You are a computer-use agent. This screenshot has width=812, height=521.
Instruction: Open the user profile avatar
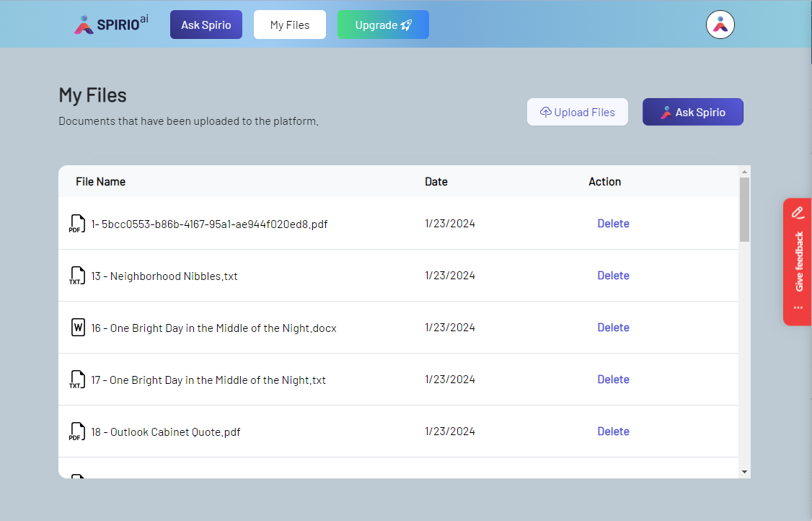tap(720, 25)
